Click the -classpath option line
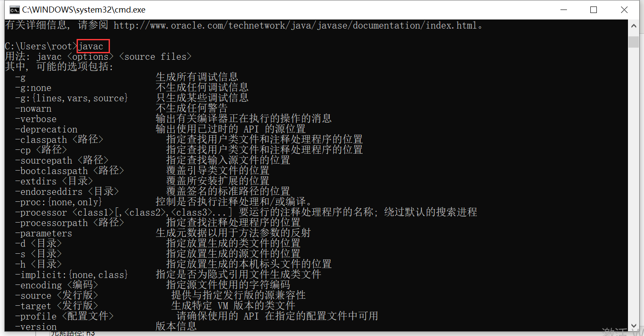 [189, 139]
